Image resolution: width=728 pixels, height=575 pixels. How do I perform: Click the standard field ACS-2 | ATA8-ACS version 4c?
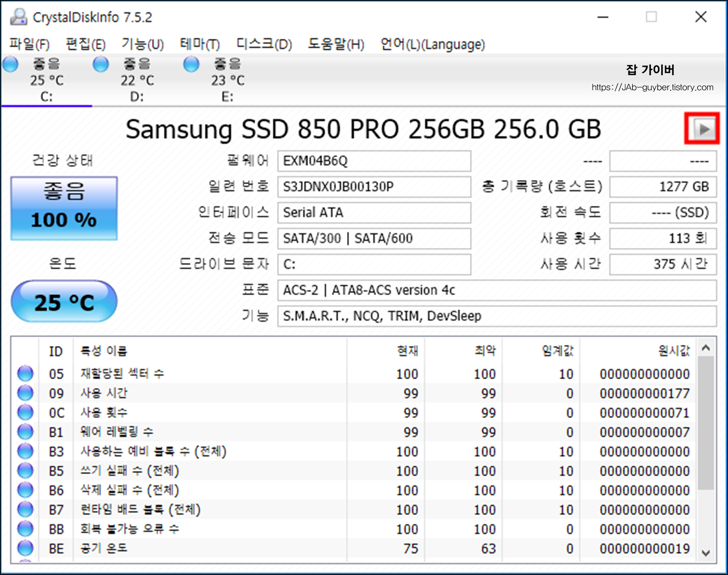(x=497, y=290)
